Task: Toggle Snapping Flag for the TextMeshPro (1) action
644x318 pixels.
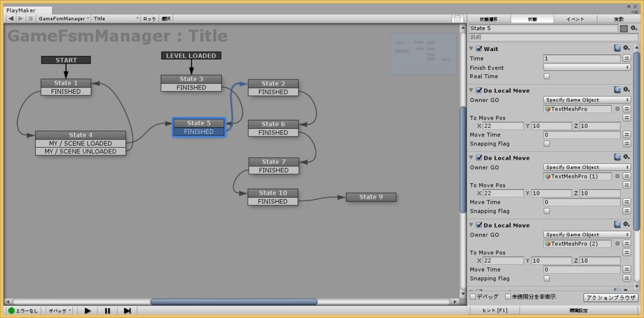Action: pyautogui.click(x=547, y=211)
